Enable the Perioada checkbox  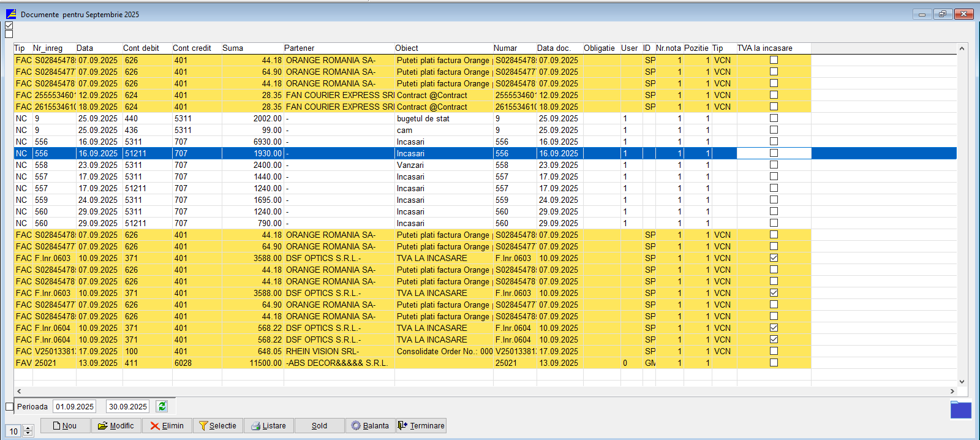click(x=9, y=407)
